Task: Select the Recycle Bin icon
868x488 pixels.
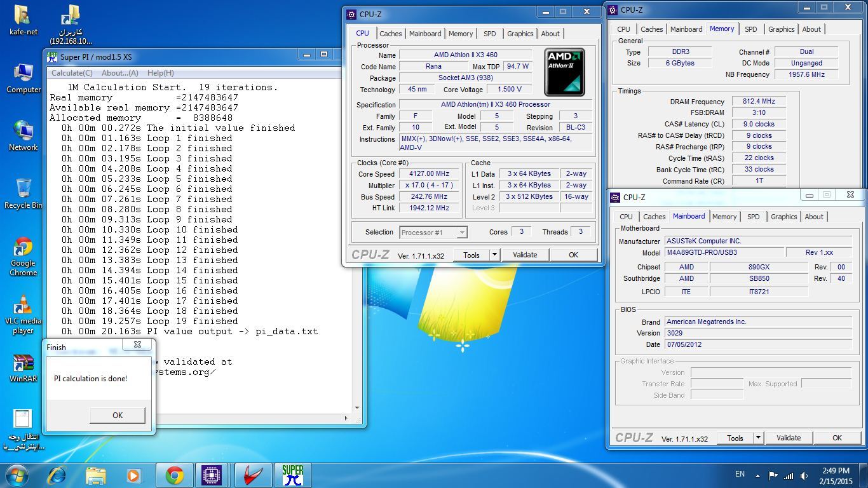Action: pos(23,193)
